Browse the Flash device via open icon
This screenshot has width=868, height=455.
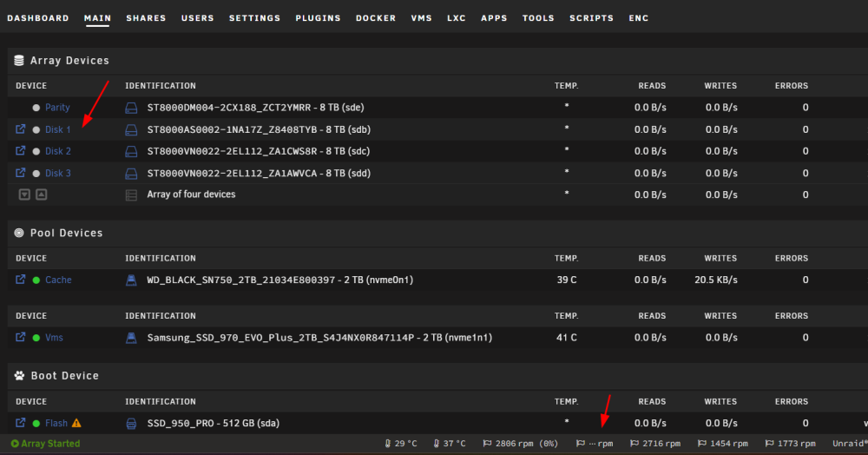tap(21, 423)
